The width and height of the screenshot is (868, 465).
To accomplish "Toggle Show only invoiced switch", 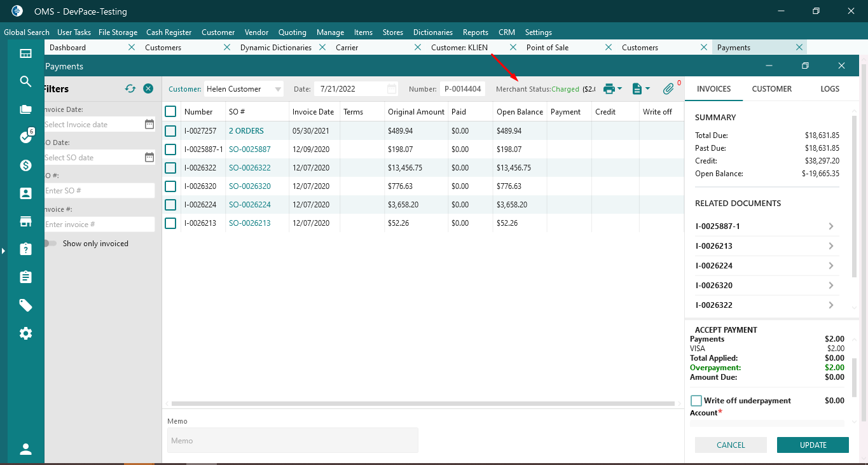I will [x=50, y=244].
